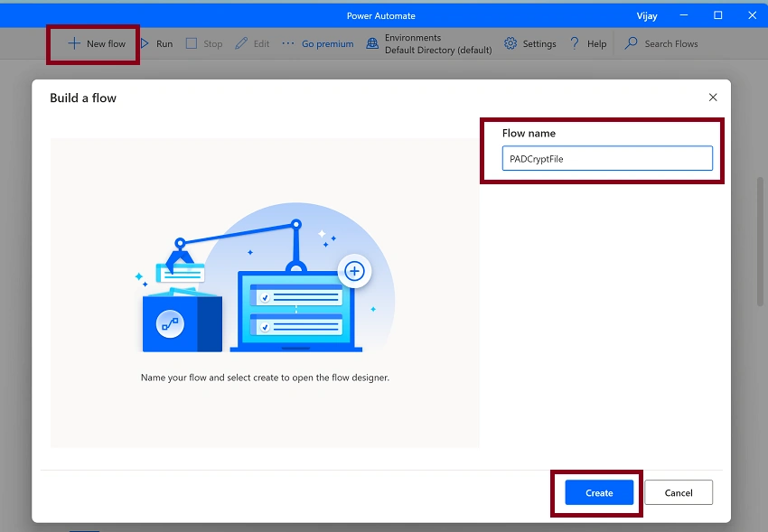Click the Create button
The image size is (768, 532).
pyautogui.click(x=599, y=492)
